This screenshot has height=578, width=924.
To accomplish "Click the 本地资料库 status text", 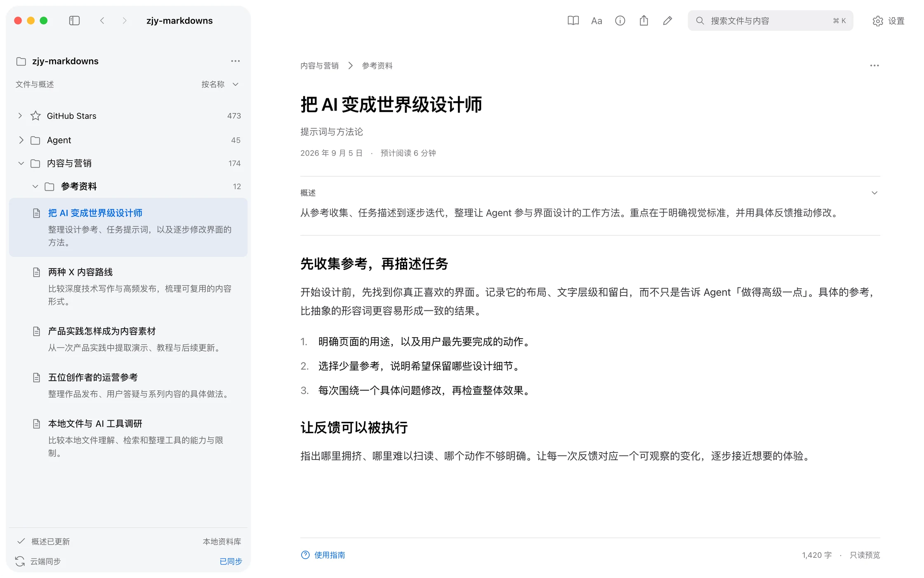I will point(222,542).
